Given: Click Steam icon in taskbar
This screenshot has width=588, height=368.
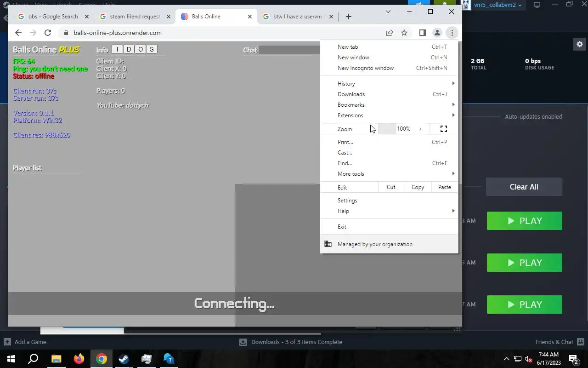Looking at the screenshot, I should (x=124, y=359).
